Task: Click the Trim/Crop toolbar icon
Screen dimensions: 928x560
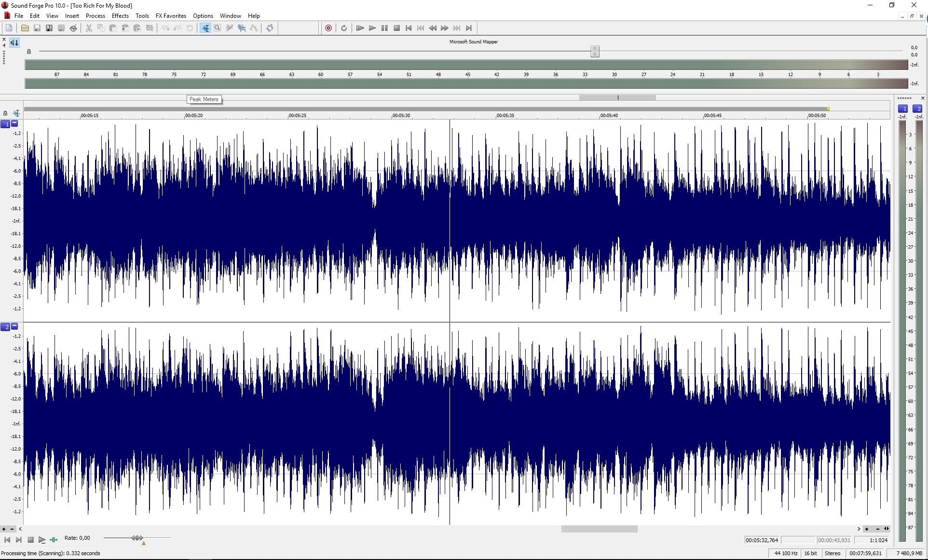Action: (150, 28)
